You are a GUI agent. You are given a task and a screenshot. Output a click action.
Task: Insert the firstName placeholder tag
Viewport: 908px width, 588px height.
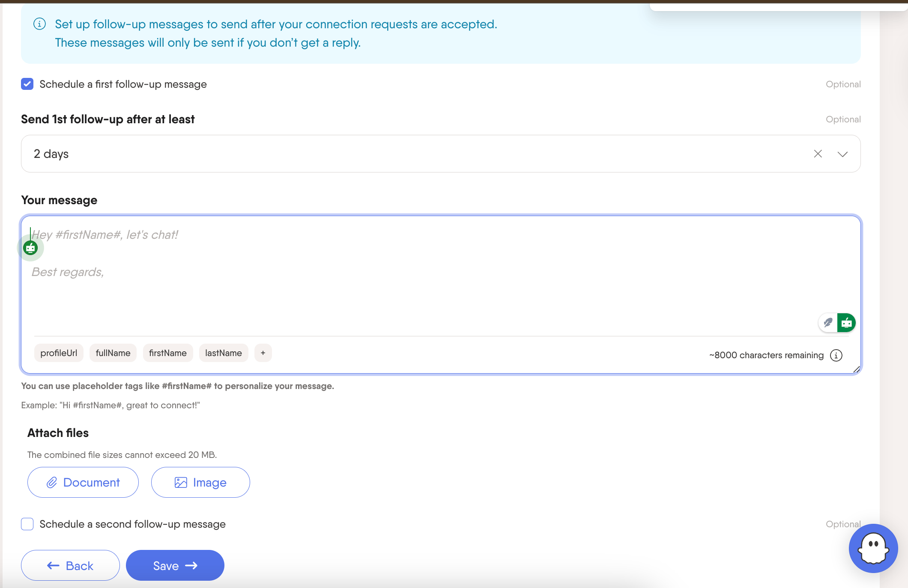168,353
